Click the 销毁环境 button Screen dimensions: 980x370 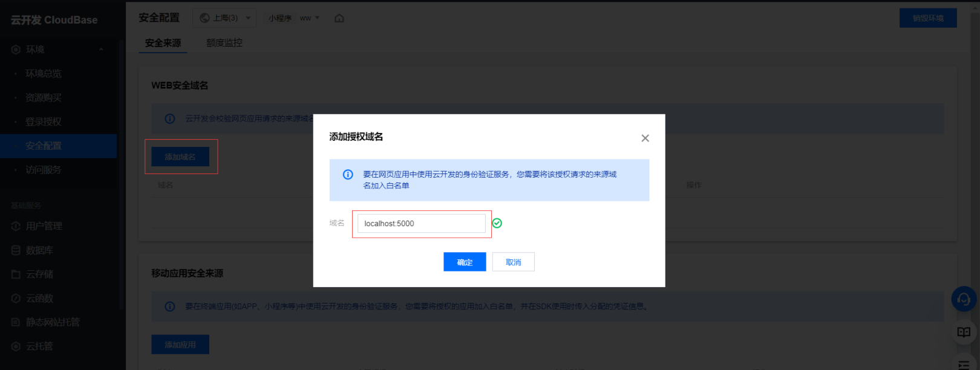coord(928,18)
